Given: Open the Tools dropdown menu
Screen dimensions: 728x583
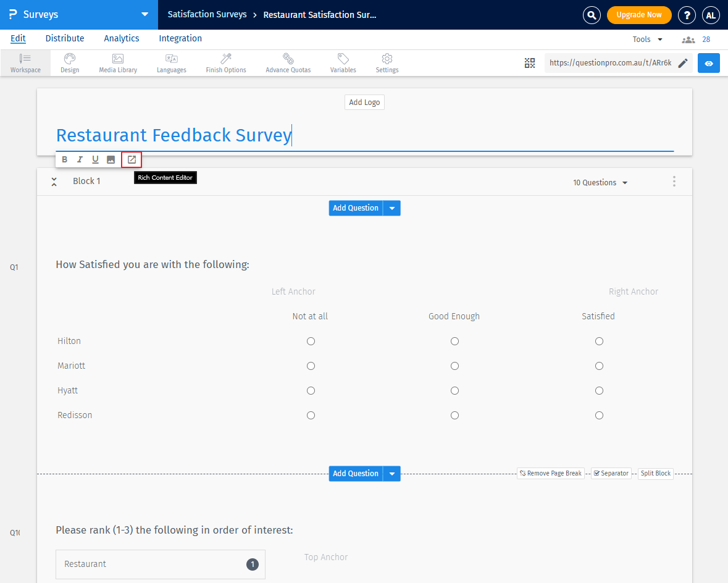Looking at the screenshot, I should tap(646, 38).
